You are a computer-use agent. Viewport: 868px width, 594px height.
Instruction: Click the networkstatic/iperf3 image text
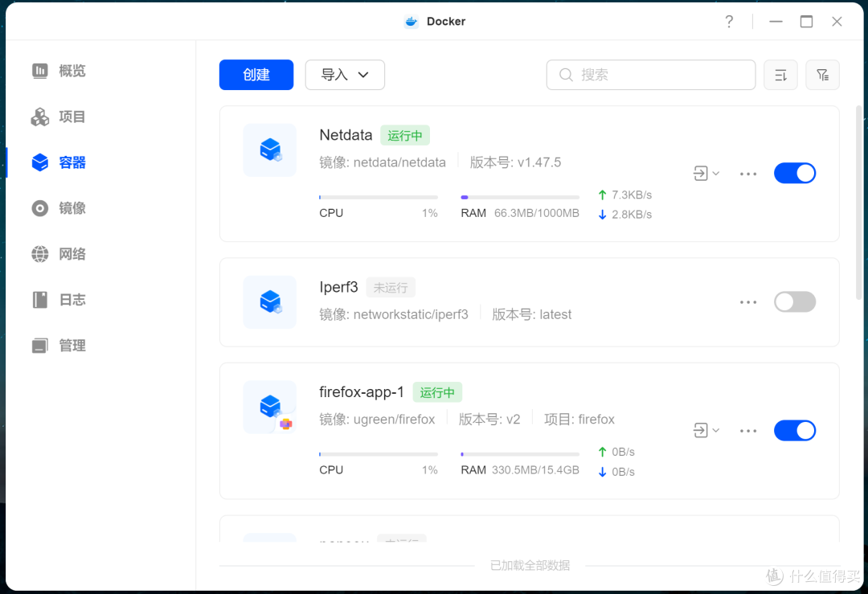[411, 314]
